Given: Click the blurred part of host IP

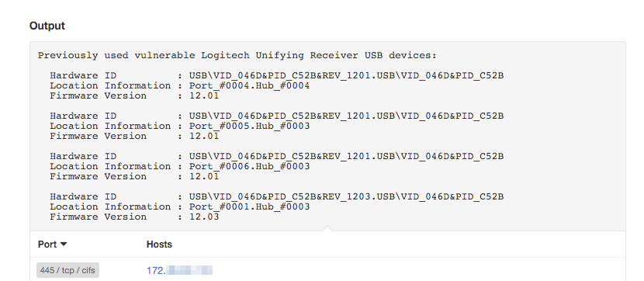Looking at the screenshot, I should point(189,270).
